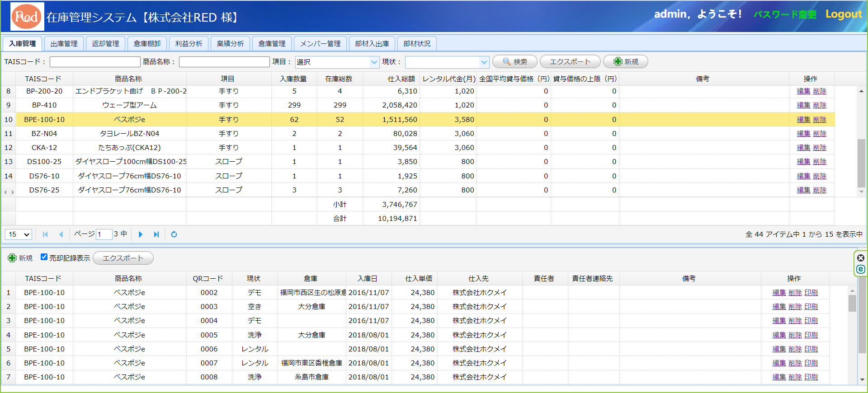Viewport: 868px width, 393px height.
Task: Open the 返却管理 tab
Action: coord(106,44)
